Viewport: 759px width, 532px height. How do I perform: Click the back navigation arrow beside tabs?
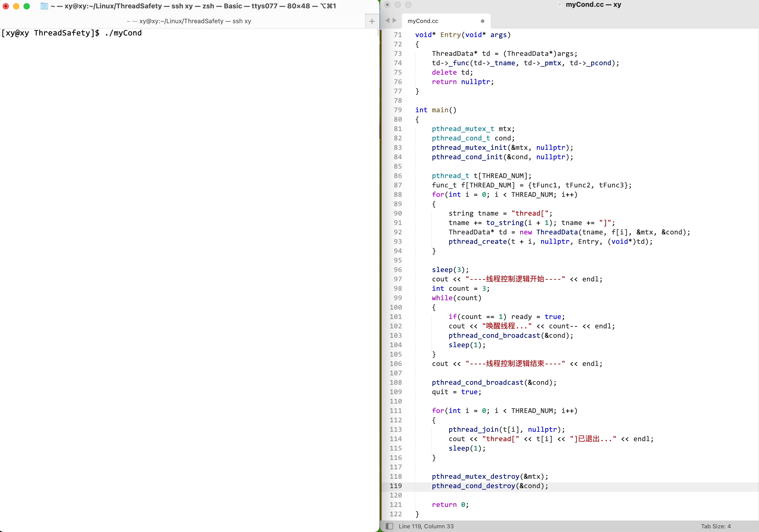(387, 21)
